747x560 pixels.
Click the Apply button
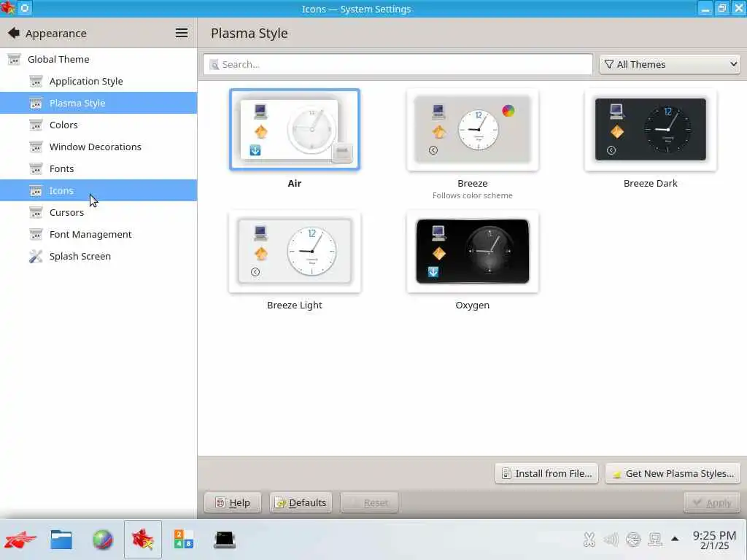712,502
